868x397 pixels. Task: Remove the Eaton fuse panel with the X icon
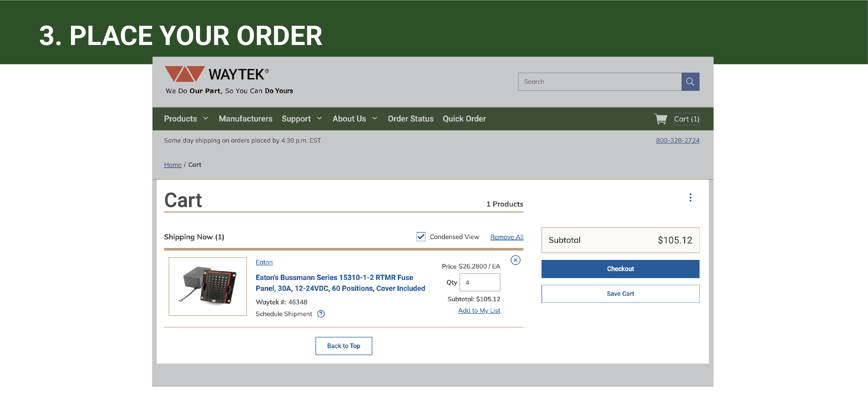[515, 260]
